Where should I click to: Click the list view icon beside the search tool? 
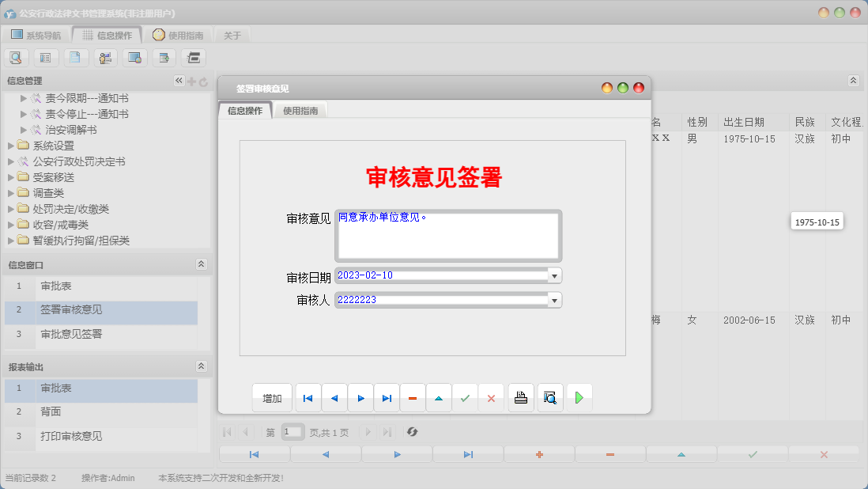(45, 57)
